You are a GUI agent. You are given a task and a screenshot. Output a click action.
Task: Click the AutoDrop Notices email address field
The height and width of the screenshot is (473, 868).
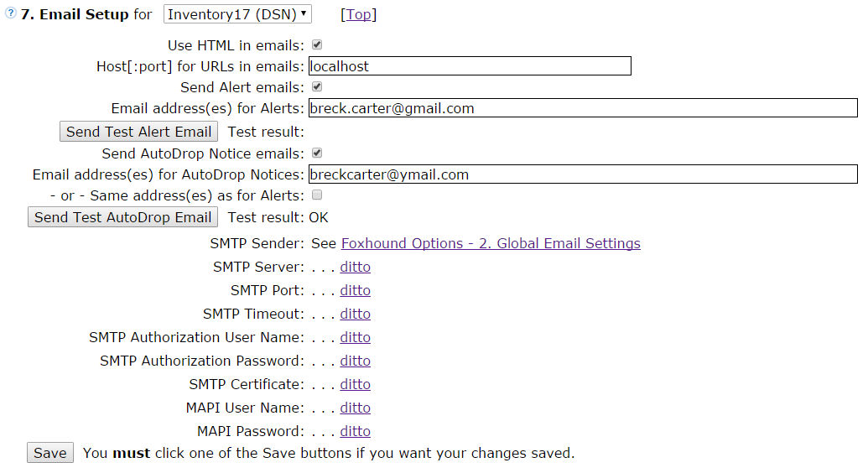[x=582, y=174]
